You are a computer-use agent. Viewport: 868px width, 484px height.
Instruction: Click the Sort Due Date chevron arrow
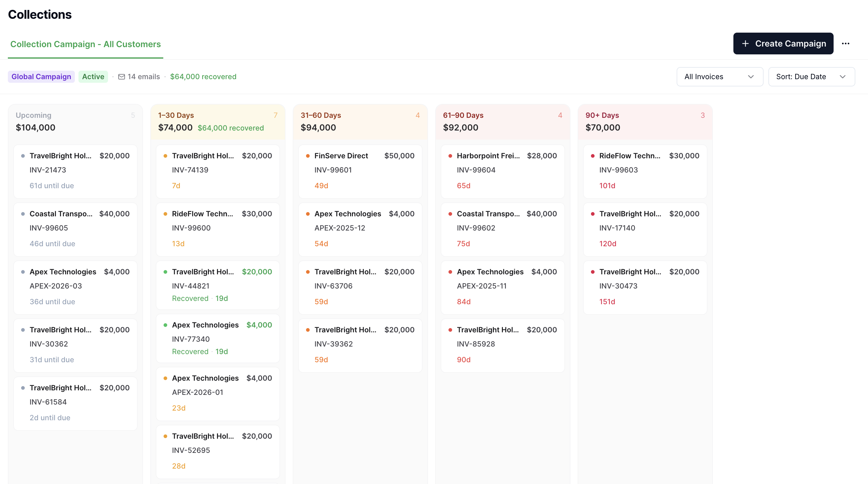coord(842,77)
